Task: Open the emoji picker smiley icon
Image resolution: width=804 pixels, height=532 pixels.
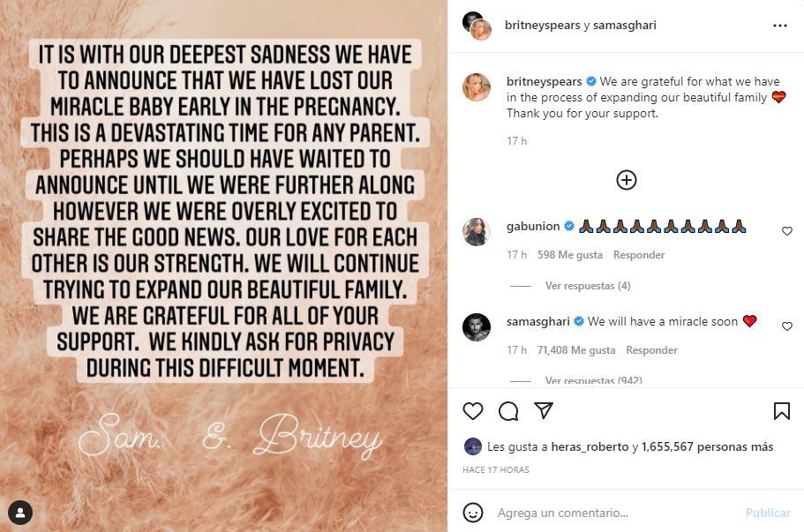Action: click(x=473, y=513)
